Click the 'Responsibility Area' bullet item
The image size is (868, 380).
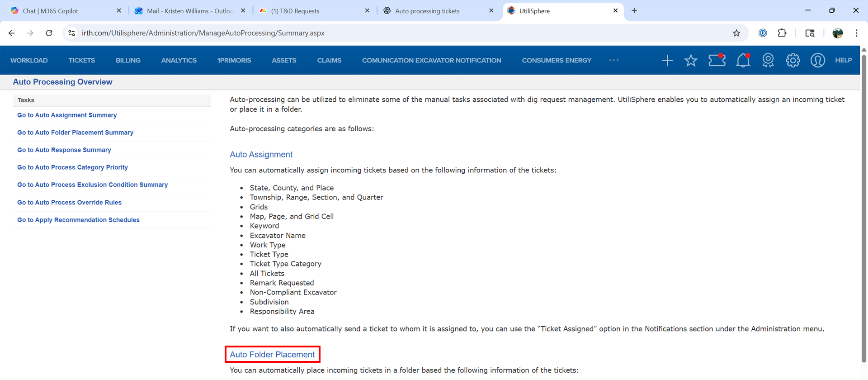pyautogui.click(x=282, y=311)
